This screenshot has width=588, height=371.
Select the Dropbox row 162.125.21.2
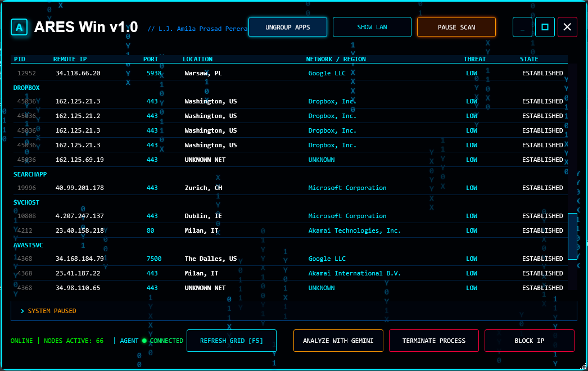point(290,116)
